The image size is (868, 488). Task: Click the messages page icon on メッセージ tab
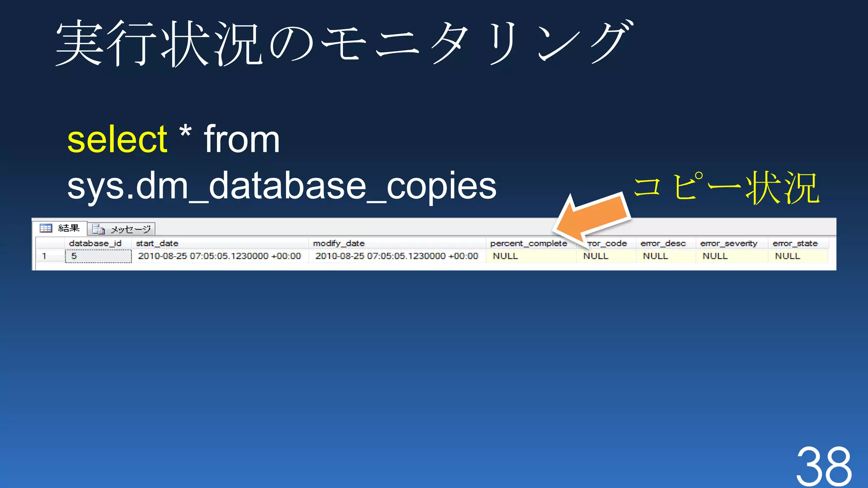[98, 229]
